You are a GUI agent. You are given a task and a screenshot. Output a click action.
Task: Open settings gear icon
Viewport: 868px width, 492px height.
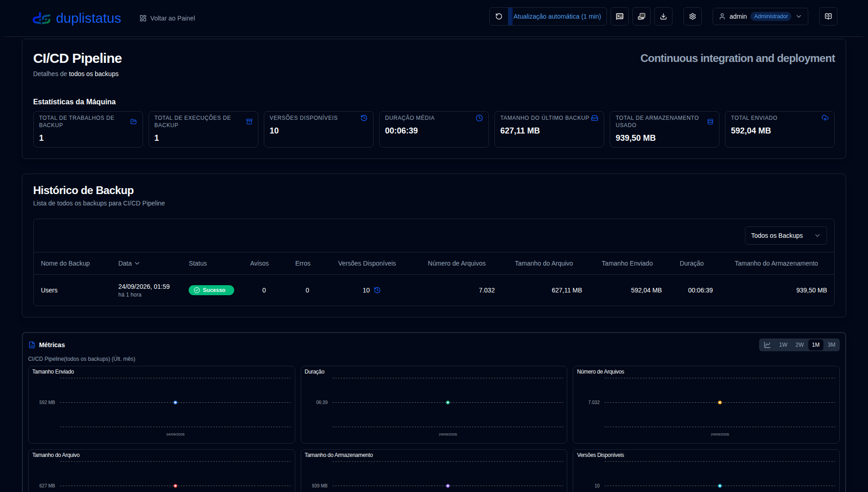pos(693,16)
